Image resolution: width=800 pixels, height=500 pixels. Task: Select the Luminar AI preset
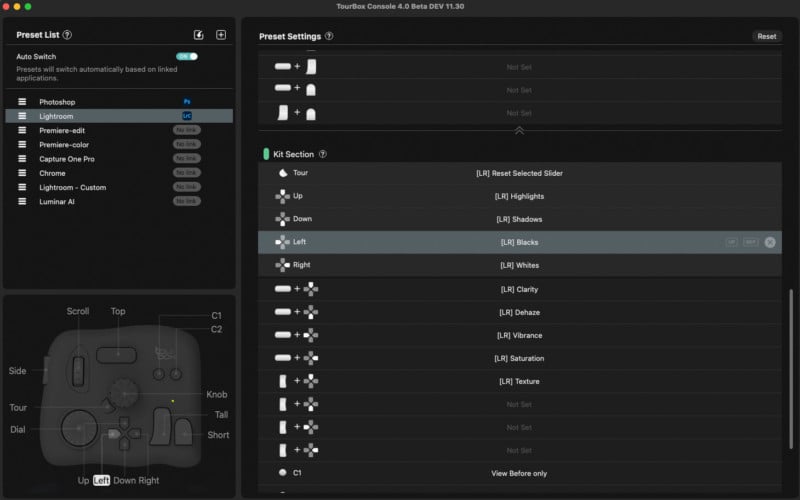[59, 201]
